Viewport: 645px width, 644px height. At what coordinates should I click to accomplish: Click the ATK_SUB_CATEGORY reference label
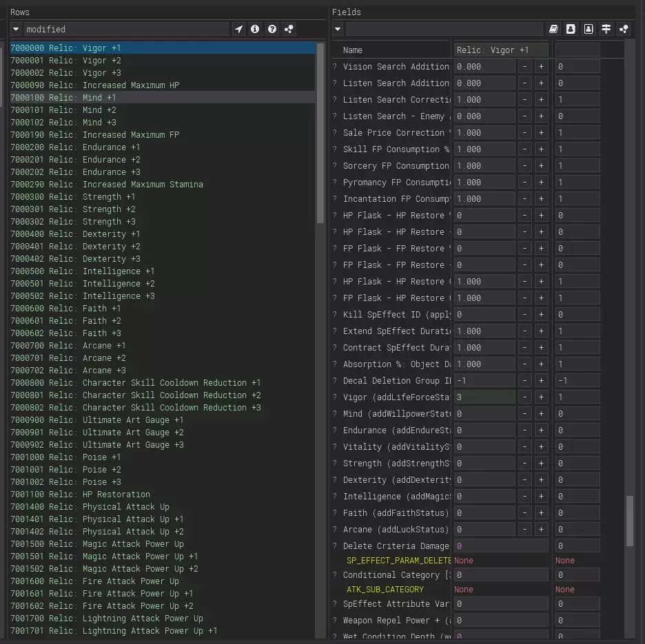[385, 590]
